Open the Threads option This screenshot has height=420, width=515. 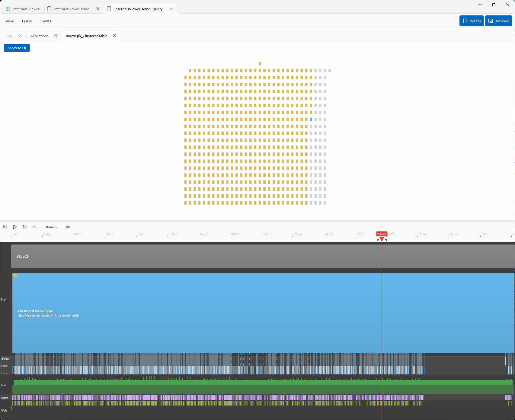tap(51, 227)
